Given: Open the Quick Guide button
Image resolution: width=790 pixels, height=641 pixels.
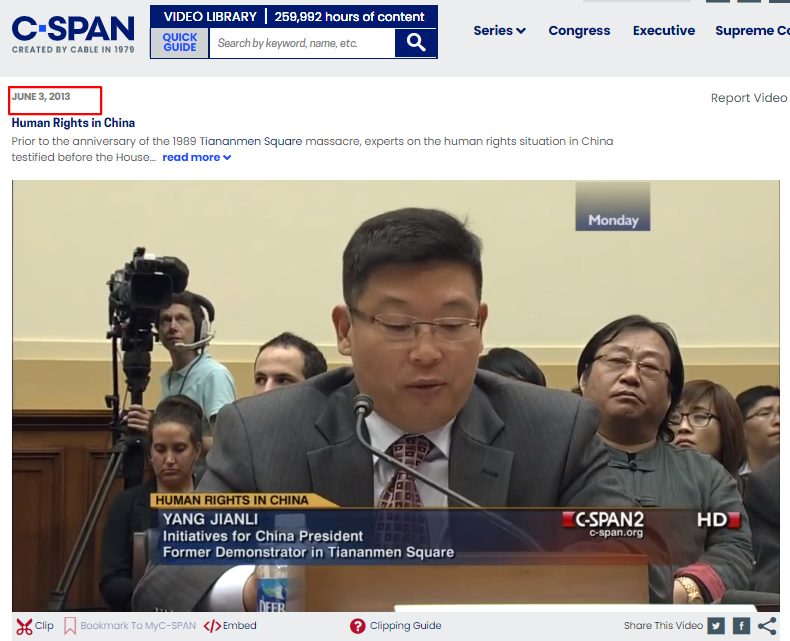Looking at the screenshot, I should tap(180, 43).
